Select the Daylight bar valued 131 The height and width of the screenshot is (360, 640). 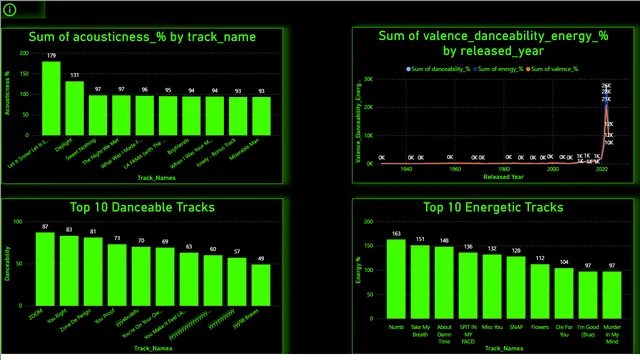(75, 108)
